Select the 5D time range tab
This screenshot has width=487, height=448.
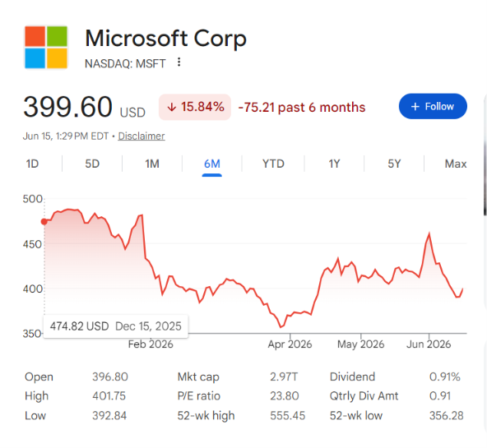(92, 164)
